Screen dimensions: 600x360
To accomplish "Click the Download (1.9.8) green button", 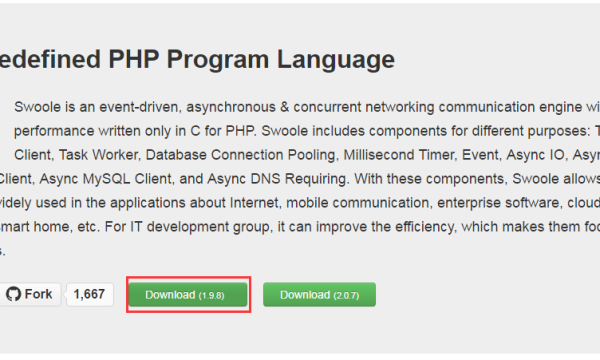I will [188, 295].
